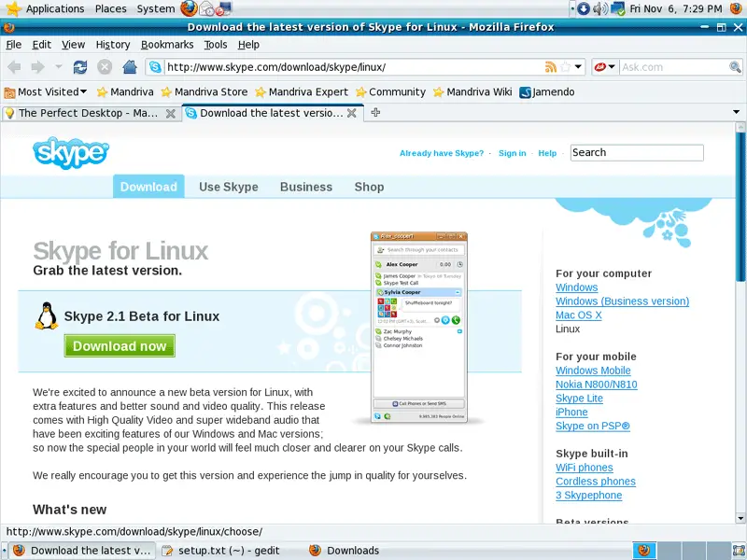Open the Windows (Business version) link
Viewport: 747px width, 560px height.
[622, 301]
